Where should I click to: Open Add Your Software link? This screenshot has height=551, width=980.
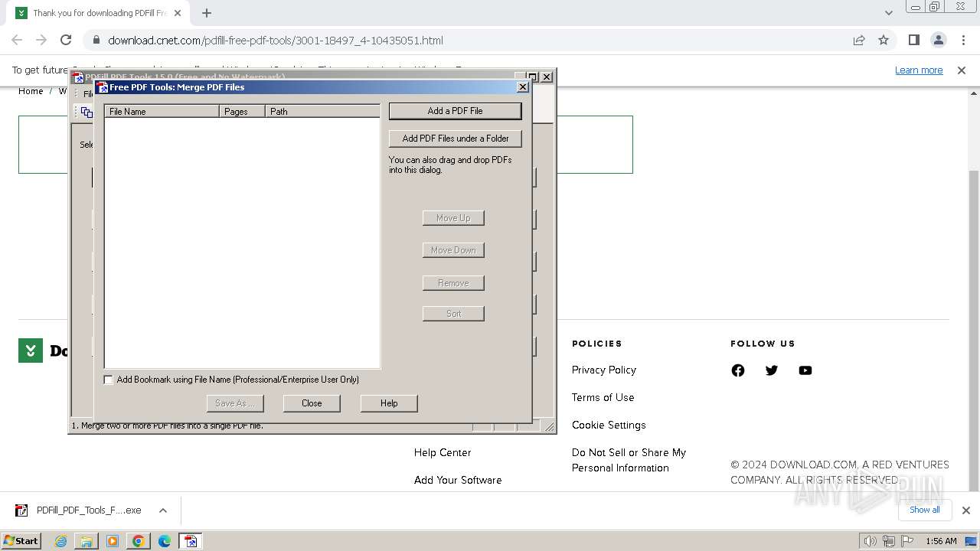[458, 480]
